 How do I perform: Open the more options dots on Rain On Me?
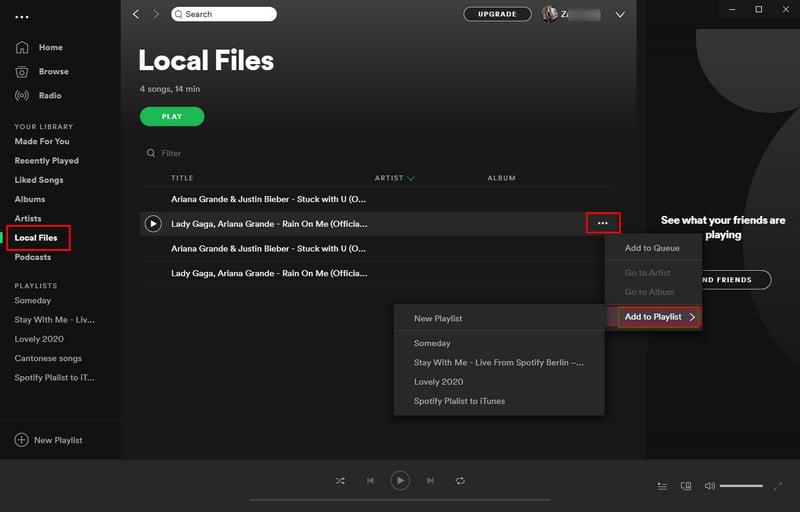pyautogui.click(x=603, y=223)
